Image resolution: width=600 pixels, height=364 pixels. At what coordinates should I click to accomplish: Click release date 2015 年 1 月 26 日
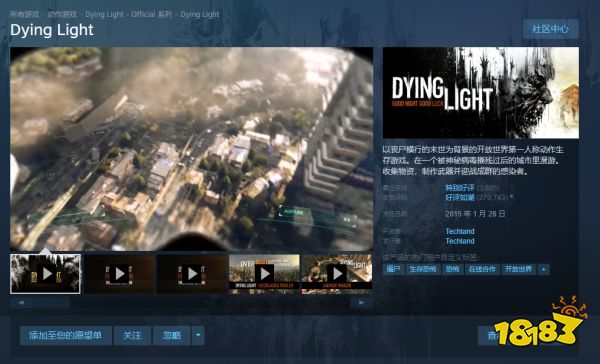[475, 214]
